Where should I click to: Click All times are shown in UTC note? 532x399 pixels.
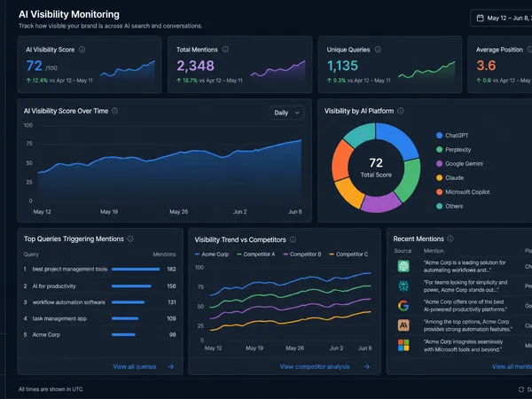(x=51, y=389)
